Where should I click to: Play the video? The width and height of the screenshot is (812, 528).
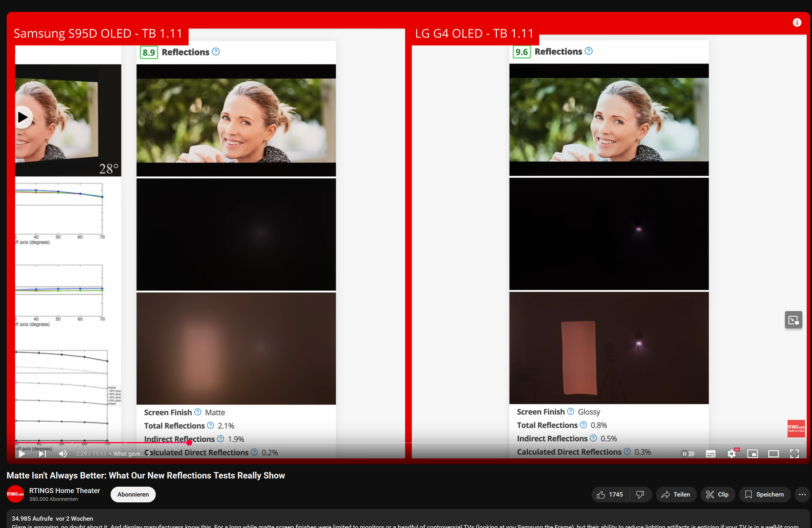point(22,454)
